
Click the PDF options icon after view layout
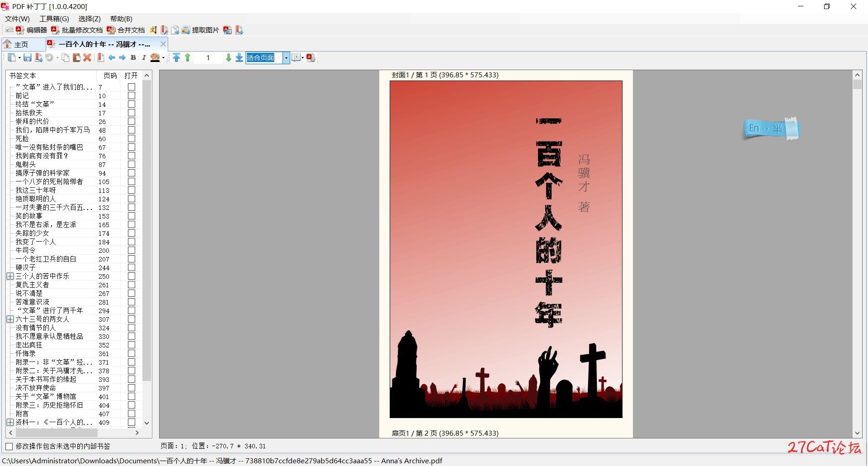click(x=311, y=57)
